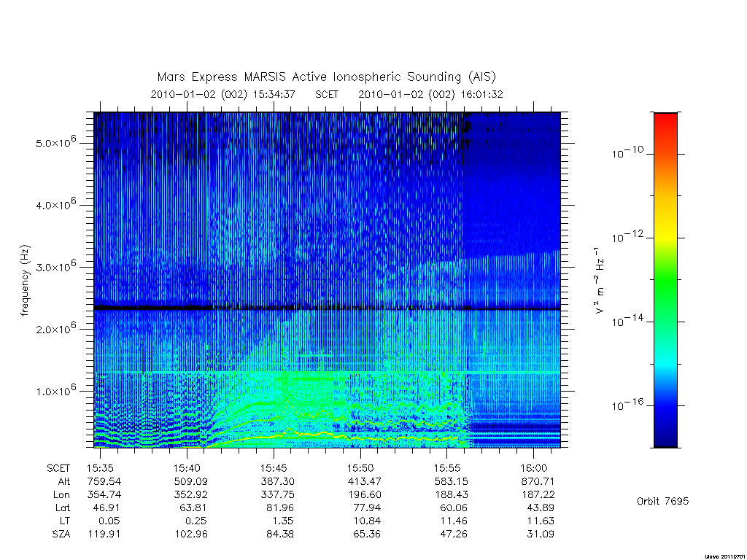747x560 pixels.
Task: Click altitude value 413.47
Action: [x=364, y=481]
